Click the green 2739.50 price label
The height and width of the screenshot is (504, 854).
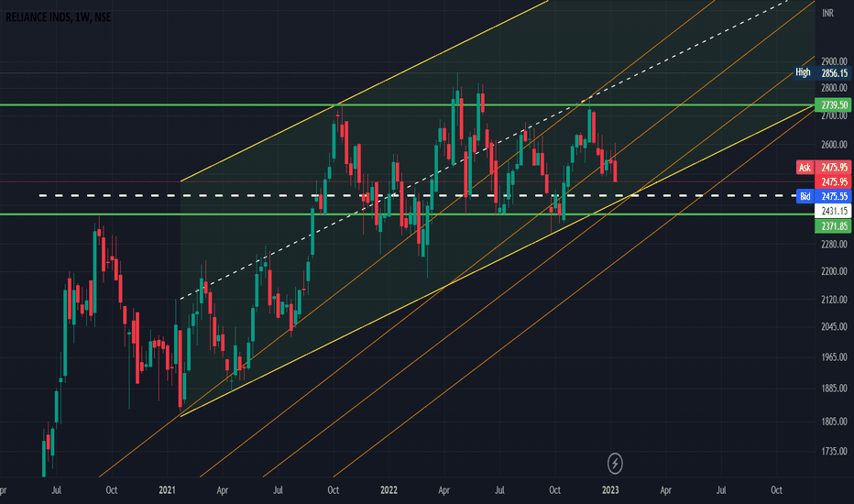[x=833, y=104]
